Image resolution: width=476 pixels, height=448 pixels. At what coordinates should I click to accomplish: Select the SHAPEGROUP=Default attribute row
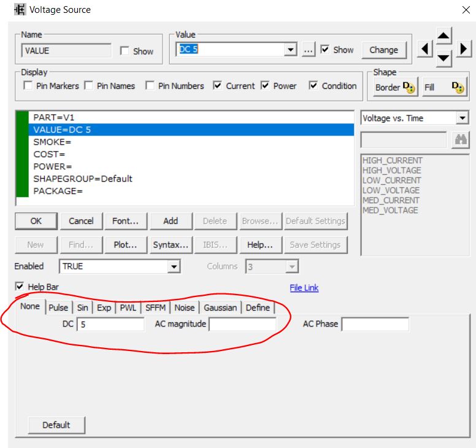[x=191, y=179]
